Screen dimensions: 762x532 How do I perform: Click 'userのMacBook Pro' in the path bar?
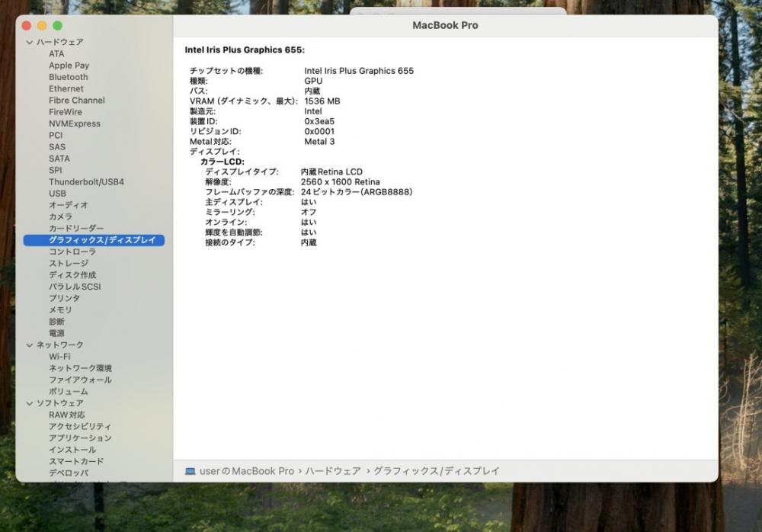pos(246,471)
